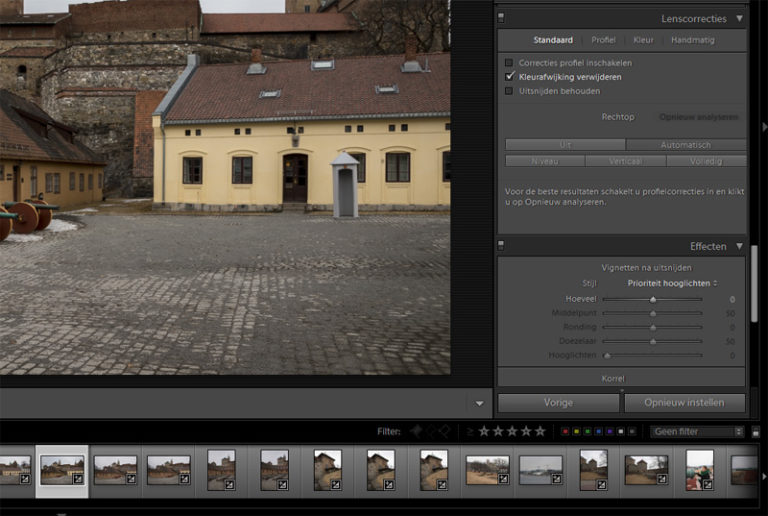Set filter rating to two stars
Image resolution: width=768 pixels, height=516 pixels.
(x=498, y=431)
